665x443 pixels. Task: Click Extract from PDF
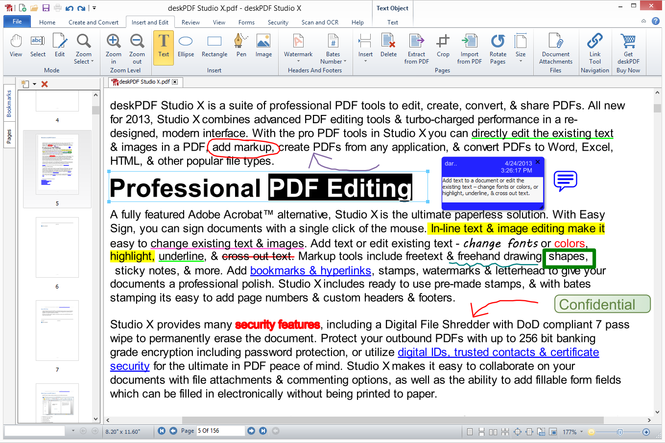pos(416,49)
